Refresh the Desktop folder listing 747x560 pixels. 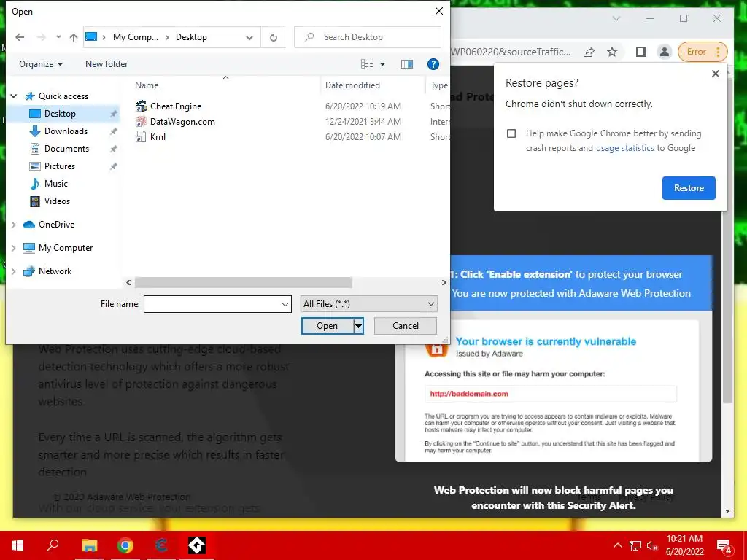pos(273,38)
